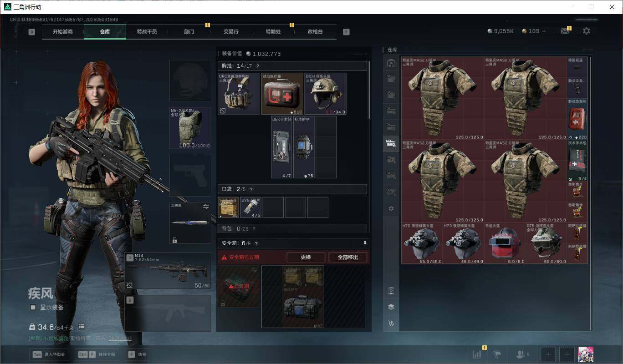Image resolution: width=623 pixels, height=364 pixels.
Task: Open the 交易行 tab
Action: [231, 32]
